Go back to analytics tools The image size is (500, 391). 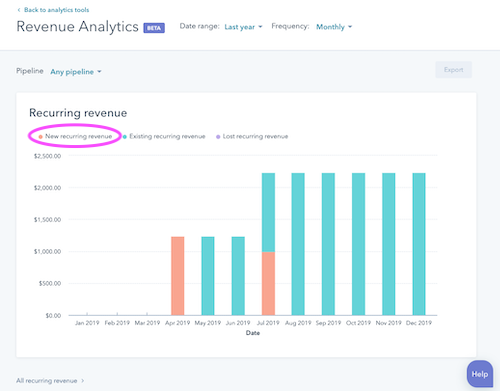53,10
